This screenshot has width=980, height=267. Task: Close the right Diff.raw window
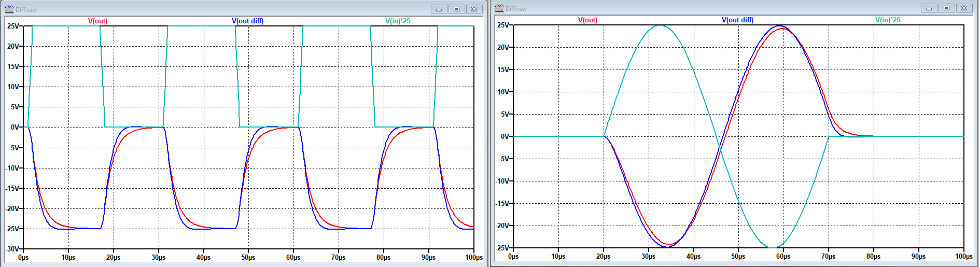coord(964,8)
